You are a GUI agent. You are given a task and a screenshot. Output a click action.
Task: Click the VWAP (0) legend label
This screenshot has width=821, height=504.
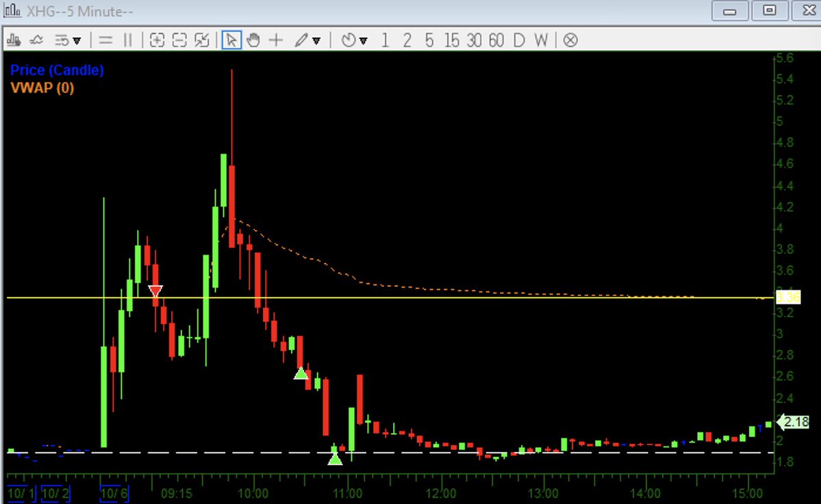pyautogui.click(x=42, y=88)
